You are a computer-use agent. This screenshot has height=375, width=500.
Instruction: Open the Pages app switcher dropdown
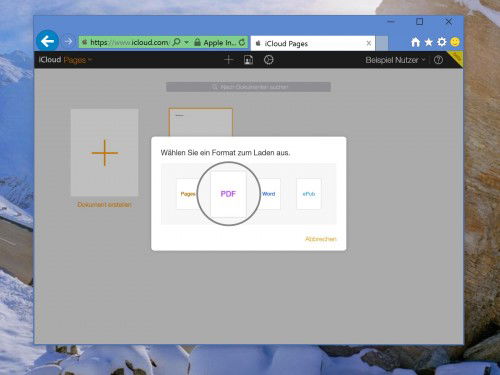pyautogui.click(x=77, y=60)
